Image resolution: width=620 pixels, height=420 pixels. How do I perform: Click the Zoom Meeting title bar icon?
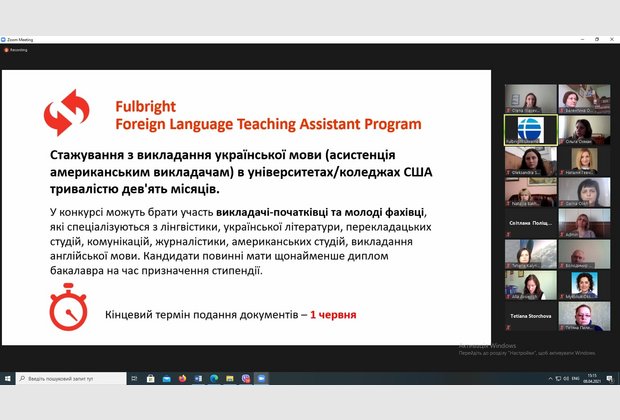click(x=3, y=40)
